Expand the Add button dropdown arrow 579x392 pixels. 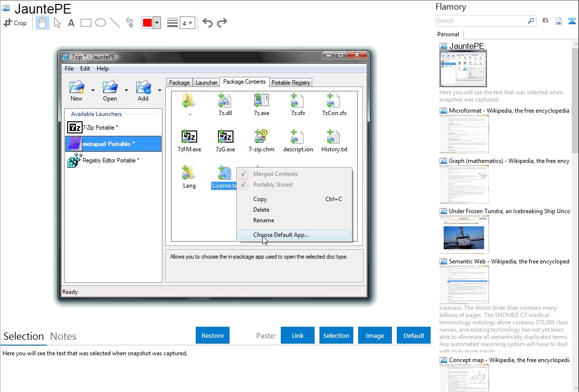159,90
